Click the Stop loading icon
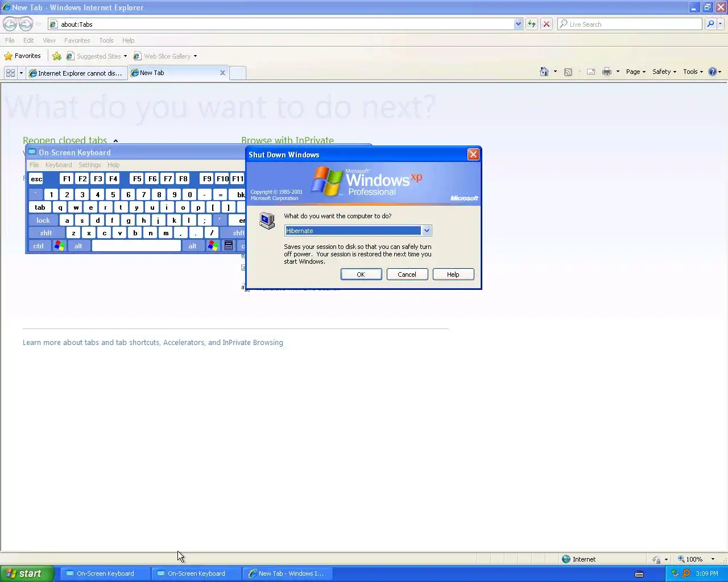The width and height of the screenshot is (728, 582). click(547, 24)
